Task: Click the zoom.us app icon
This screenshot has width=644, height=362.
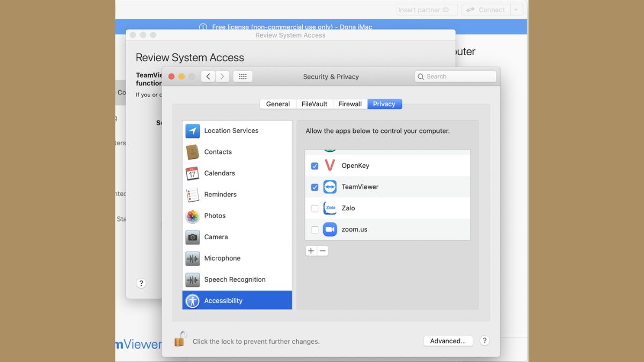Action: 330,230
